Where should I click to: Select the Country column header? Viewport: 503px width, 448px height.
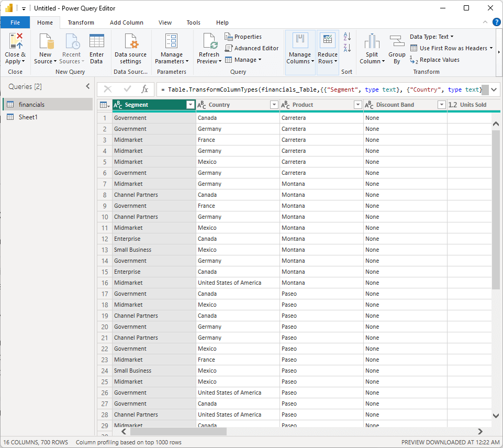coord(238,105)
